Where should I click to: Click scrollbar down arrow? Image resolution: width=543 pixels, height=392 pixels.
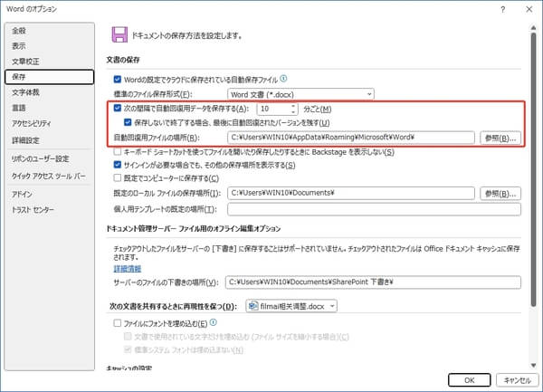pos(533,366)
